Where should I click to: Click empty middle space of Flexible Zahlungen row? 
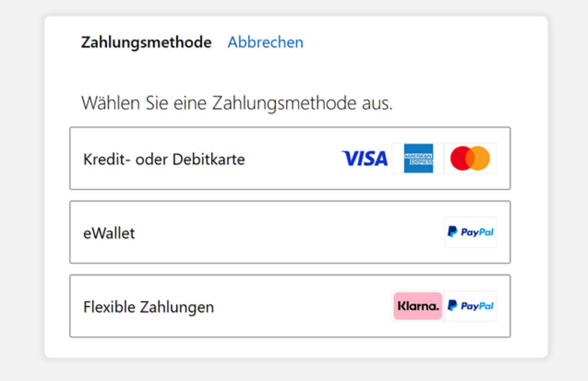[301, 306]
